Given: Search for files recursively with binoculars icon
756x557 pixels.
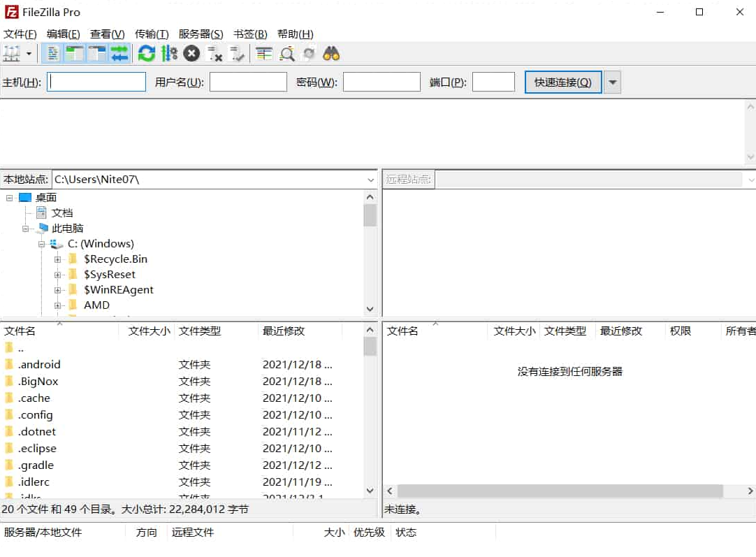Looking at the screenshot, I should coord(331,54).
